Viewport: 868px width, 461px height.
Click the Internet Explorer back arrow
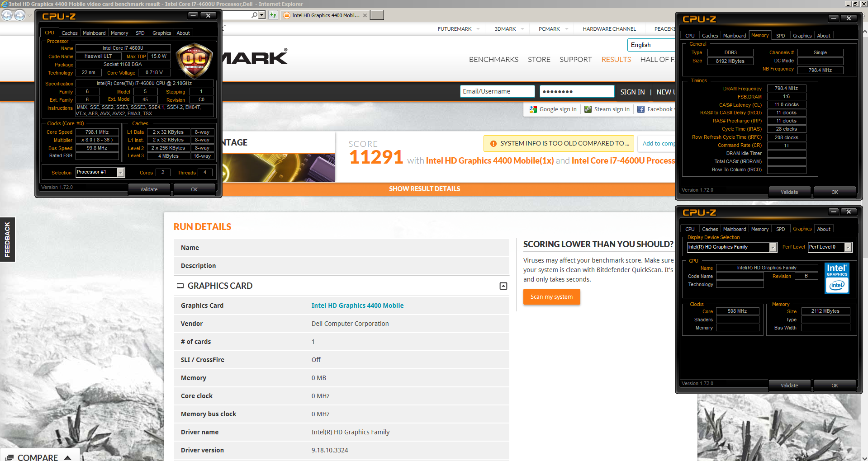point(7,15)
